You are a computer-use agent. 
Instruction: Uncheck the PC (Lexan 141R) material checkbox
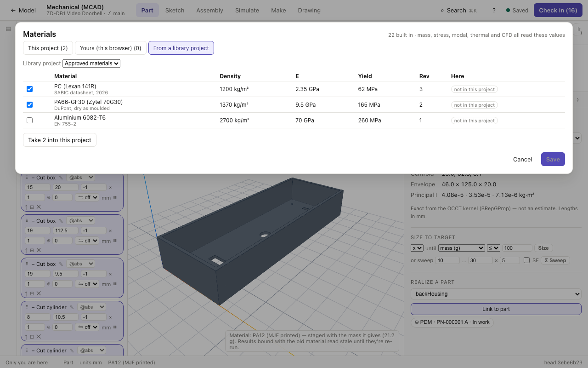click(29, 89)
